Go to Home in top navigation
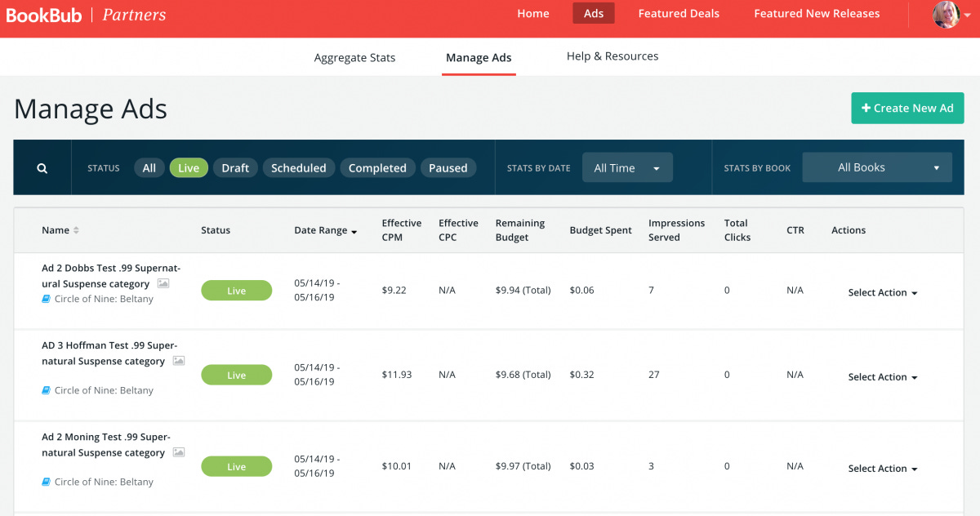The height and width of the screenshot is (516, 980). tap(533, 14)
